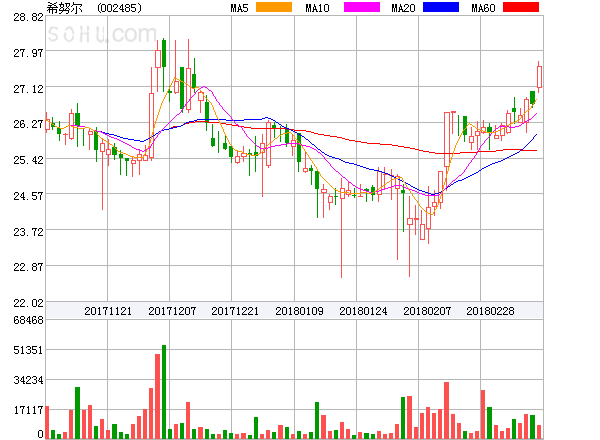Click the 20180124 date label

(363, 311)
